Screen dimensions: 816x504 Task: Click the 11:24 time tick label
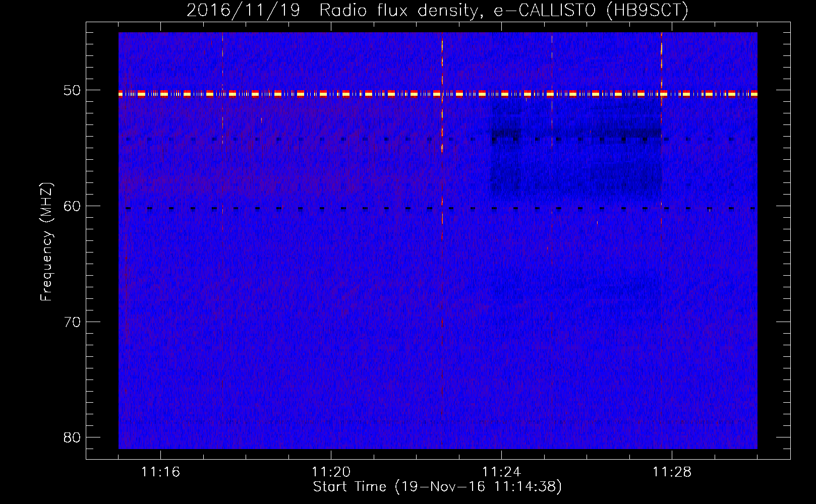point(501,472)
